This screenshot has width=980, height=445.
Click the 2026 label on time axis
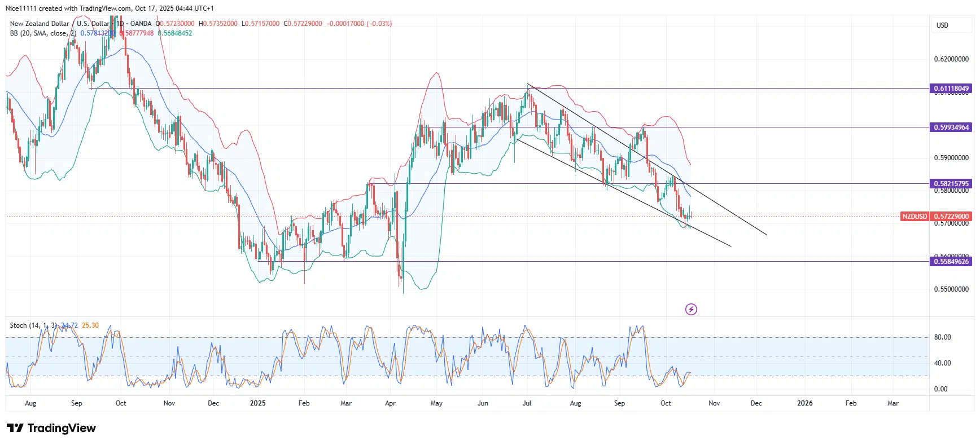click(804, 403)
